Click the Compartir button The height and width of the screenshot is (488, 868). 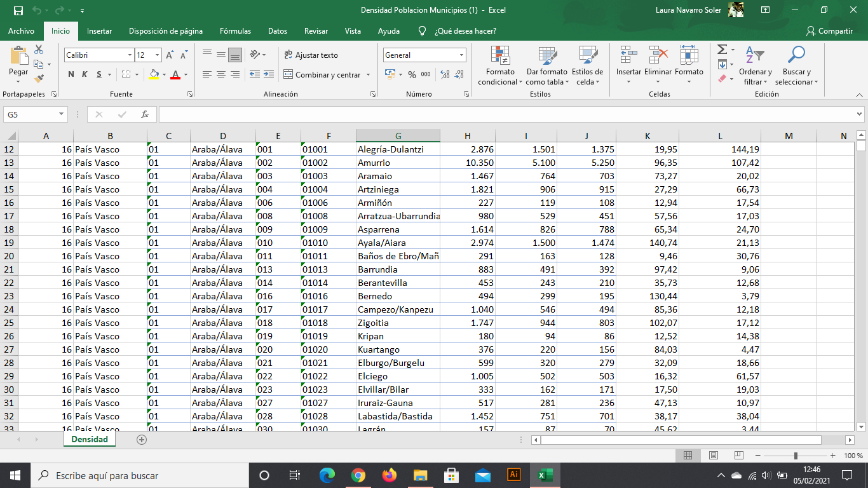pyautogui.click(x=829, y=31)
